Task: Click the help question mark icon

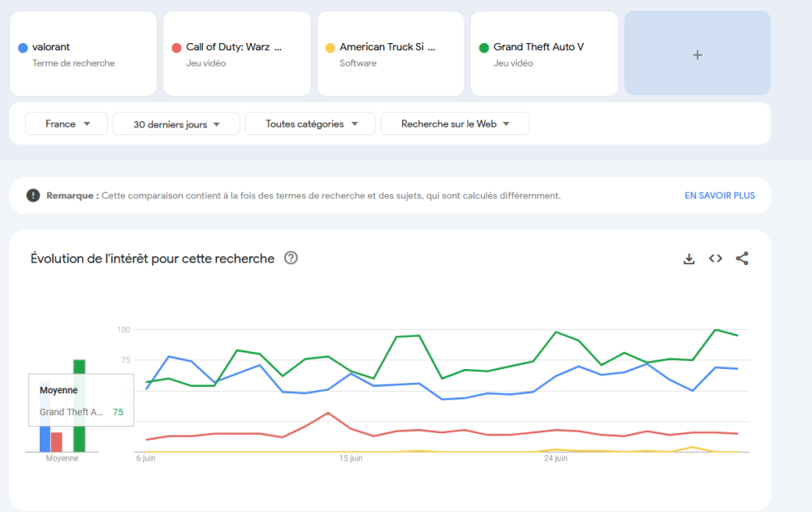Action: click(x=291, y=258)
